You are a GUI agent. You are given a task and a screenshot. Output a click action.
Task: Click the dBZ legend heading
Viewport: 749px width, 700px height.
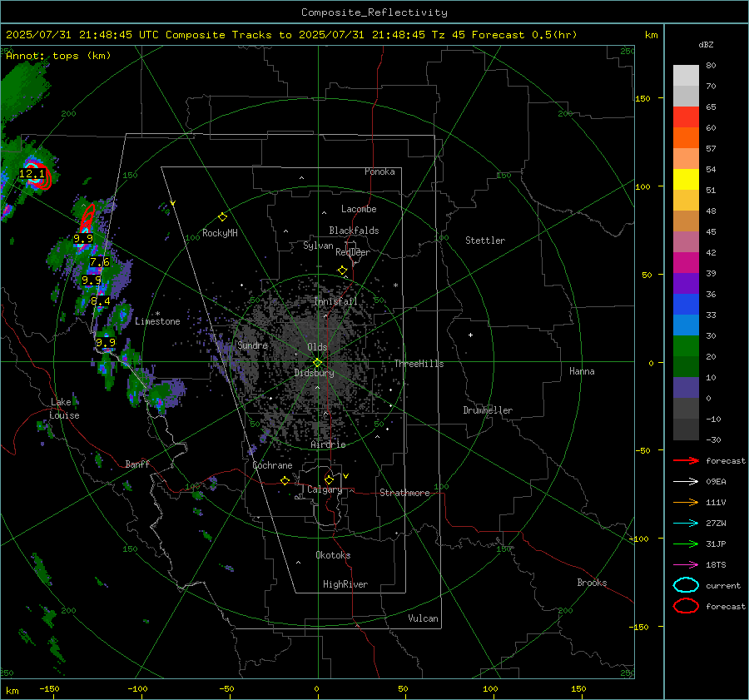706,45
